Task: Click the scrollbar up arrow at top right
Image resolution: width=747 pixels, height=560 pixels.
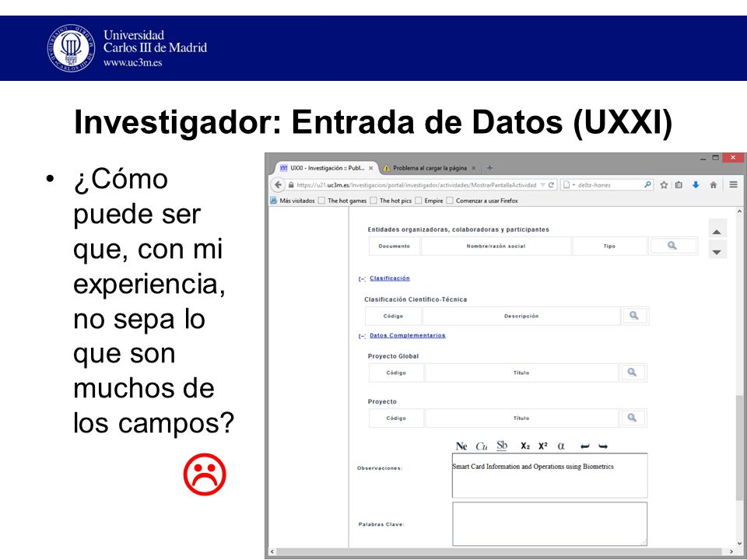Action: tap(739, 212)
